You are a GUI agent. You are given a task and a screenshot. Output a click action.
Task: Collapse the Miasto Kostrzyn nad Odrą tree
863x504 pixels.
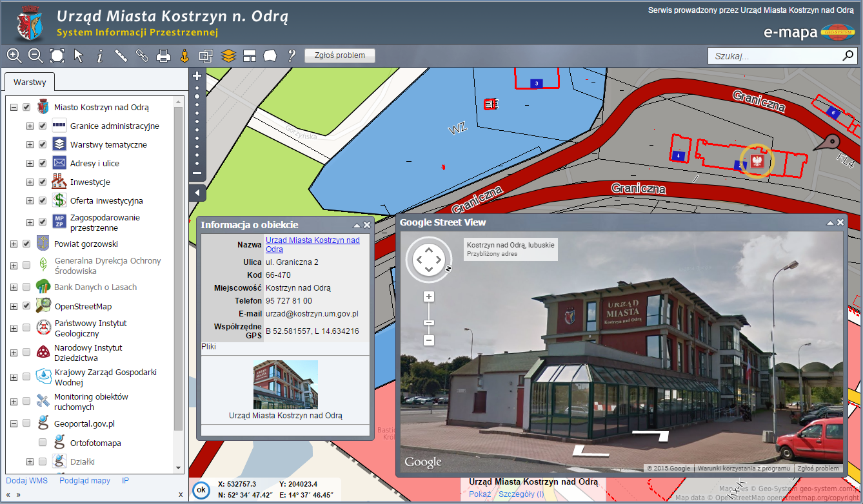point(14,108)
